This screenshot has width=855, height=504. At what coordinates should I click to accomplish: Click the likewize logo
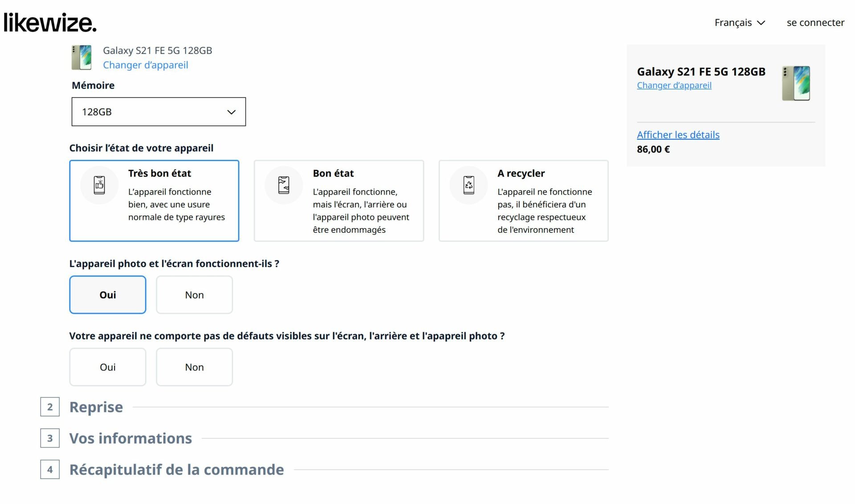point(50,22)
